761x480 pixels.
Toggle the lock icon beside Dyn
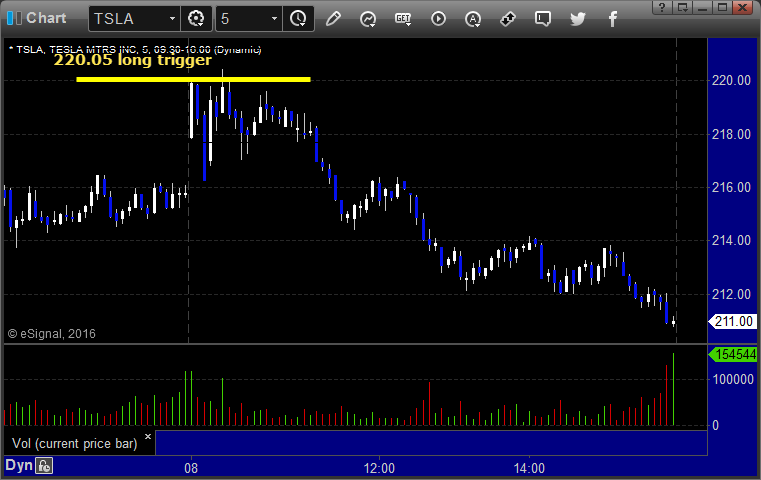coord(44,466)
